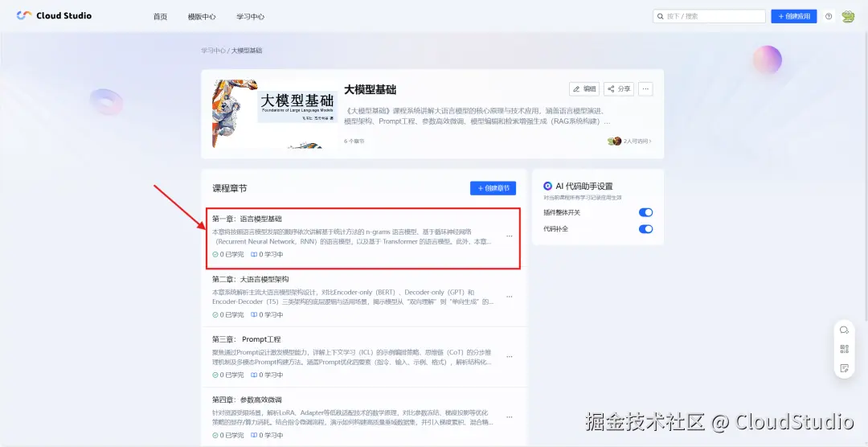This screenshot has width=868, height=447.
Task: Open the user avatar menu
Action: click(x=848, y=17)
